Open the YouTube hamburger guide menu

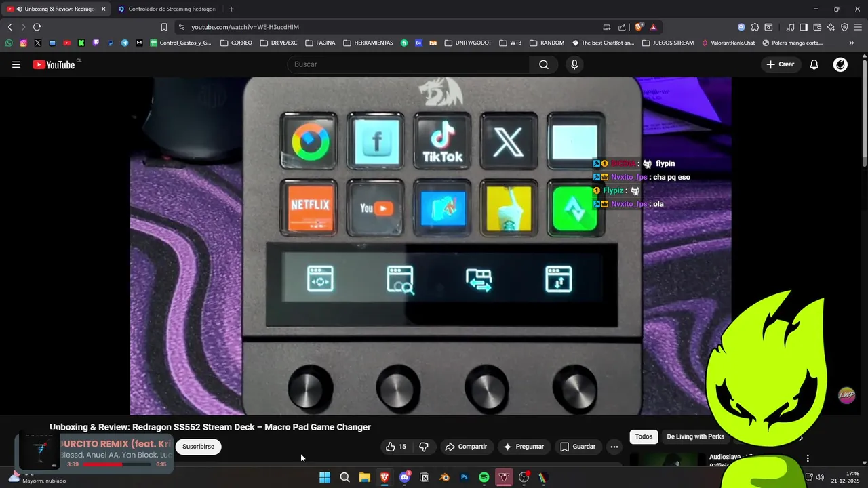(x=16, y=64)
